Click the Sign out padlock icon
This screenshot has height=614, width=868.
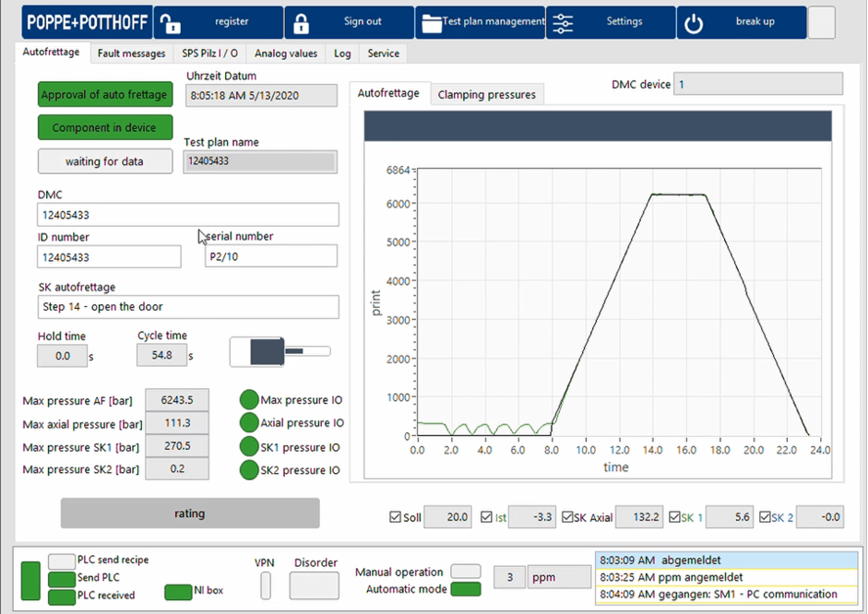301,23
